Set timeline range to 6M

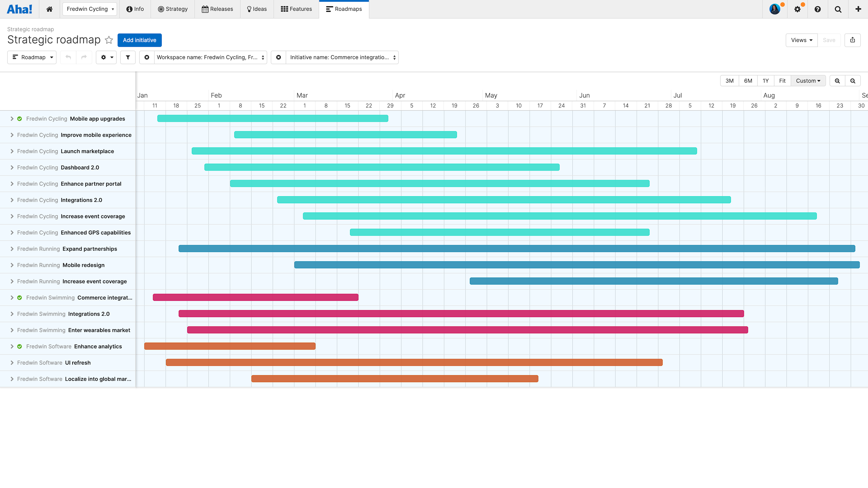click(x=748, y=81)
